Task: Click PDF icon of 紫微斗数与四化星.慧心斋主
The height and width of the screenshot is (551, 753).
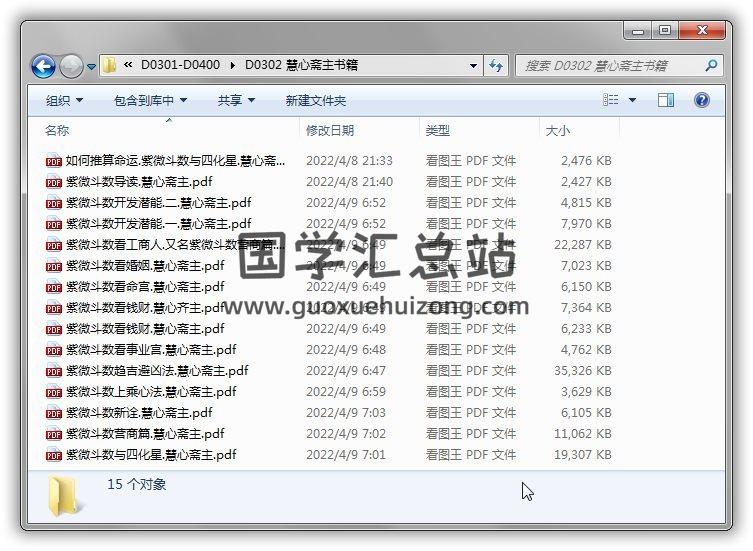Action: (54, 455)
